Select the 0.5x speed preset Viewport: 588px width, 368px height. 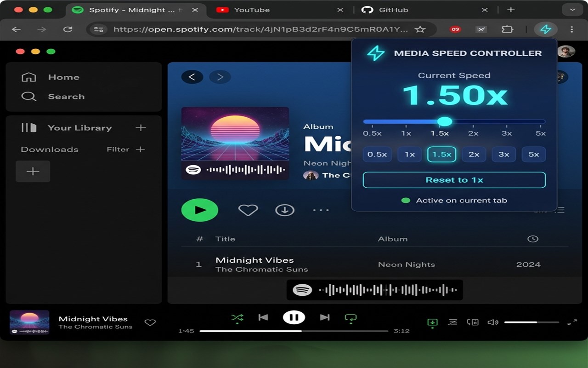(377, 155)
